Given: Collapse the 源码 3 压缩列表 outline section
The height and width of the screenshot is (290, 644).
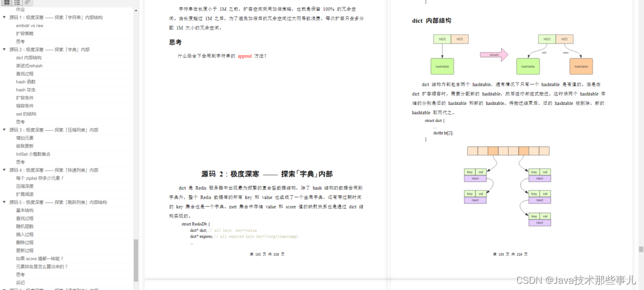Looking at the screenshot, I should [4, 130].
